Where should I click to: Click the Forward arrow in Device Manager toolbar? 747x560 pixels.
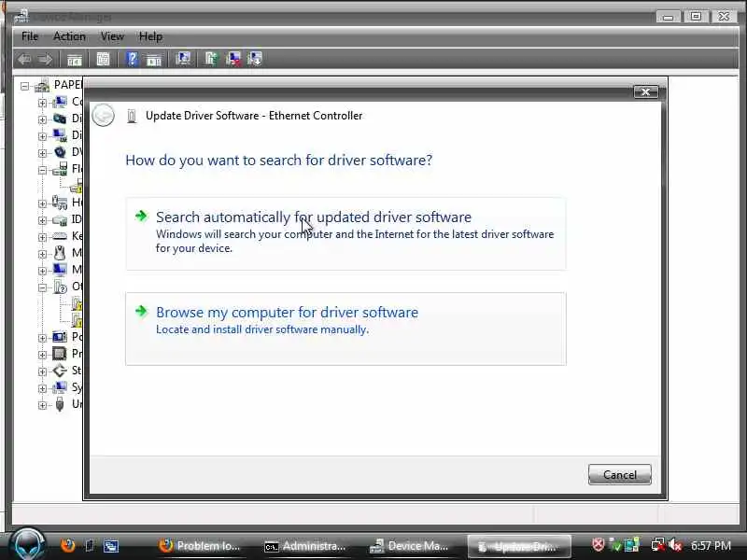click(45, 59)
